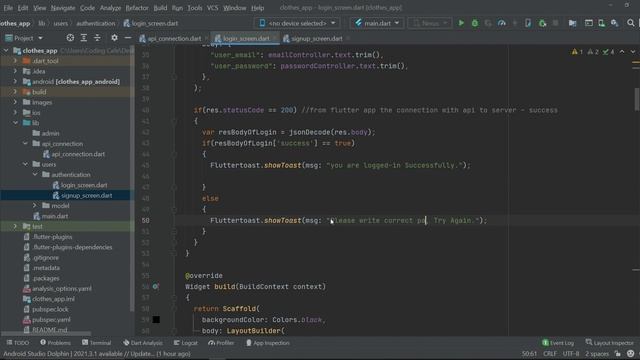Click the 2 spaces indent setting
640x360 pixels.
tap(597, 353)
